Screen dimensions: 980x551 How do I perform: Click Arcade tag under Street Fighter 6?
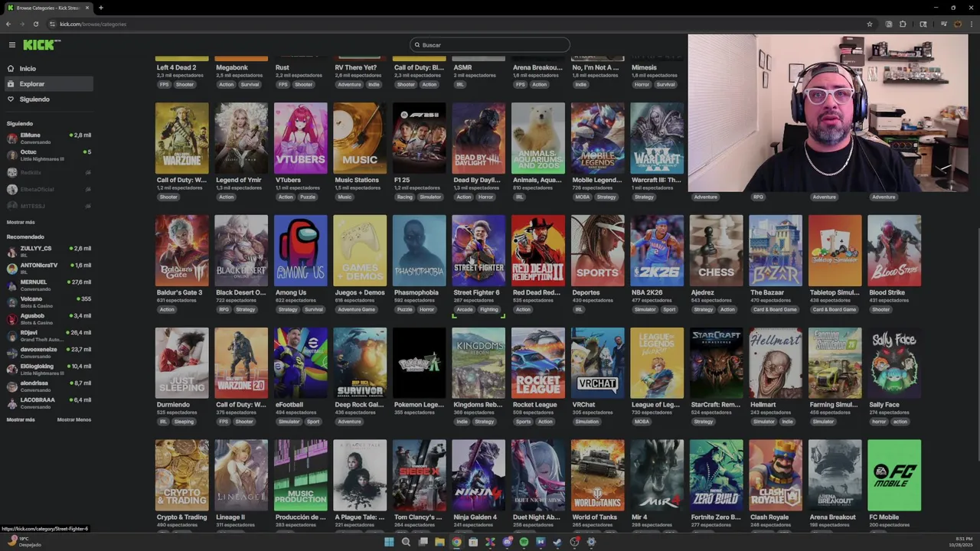click(x=465, y=309)
